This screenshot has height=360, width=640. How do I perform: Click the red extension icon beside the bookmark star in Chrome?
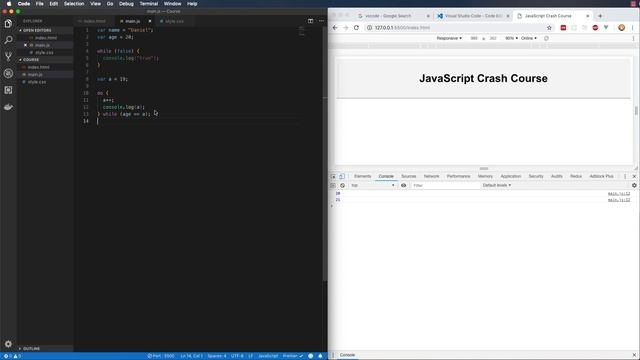(x=563, y=28)
